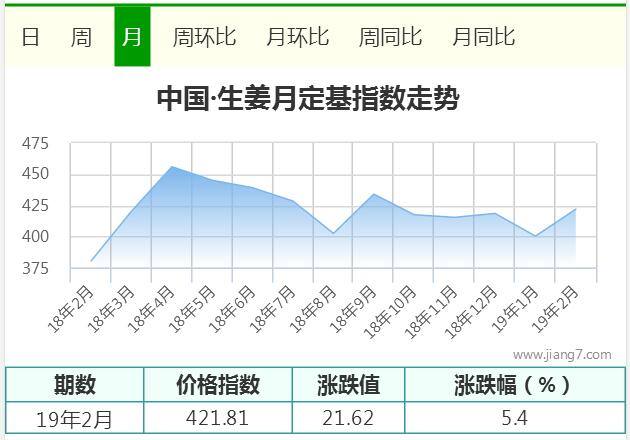
Task: Click the 18年6月 x-axis label
Action: click(232, 309)
